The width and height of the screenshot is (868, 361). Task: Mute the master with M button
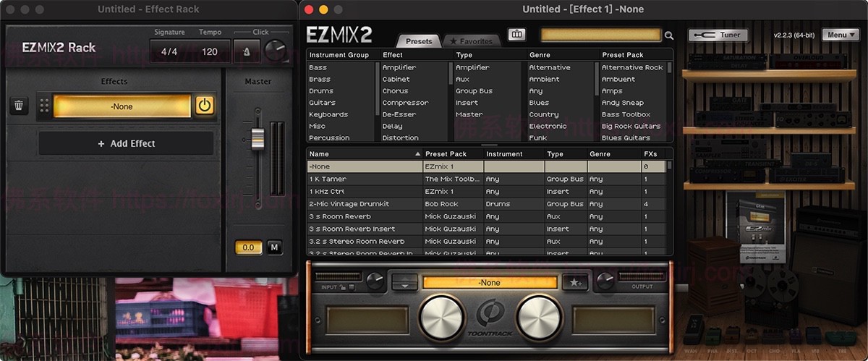(275, 247)
